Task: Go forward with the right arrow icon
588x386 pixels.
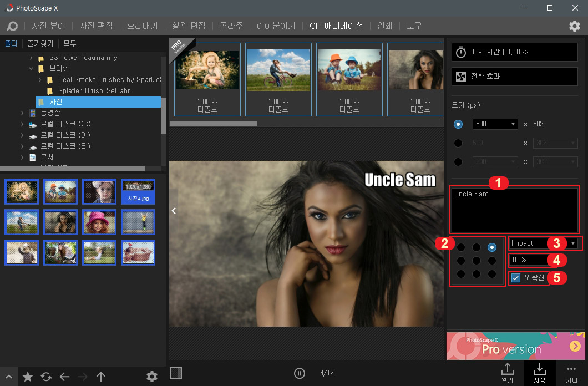Action: pos(83,377)
